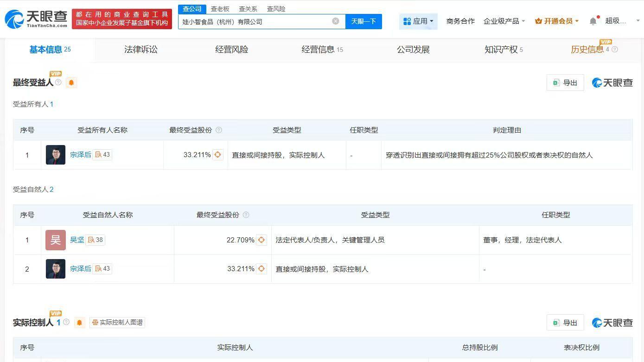Click the 表决权比例 column header
This screenshot has height=362, width=644.
[x=581, y=348]
